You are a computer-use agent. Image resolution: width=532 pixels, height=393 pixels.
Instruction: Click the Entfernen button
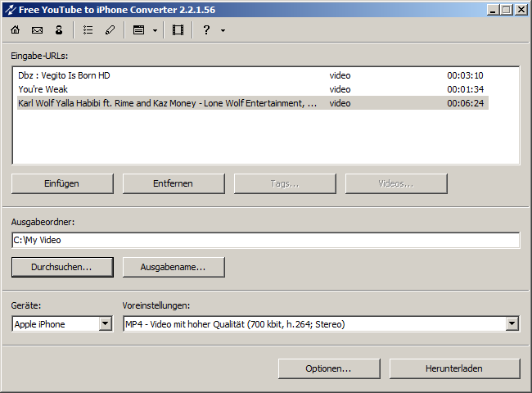(x=174, y=183)
